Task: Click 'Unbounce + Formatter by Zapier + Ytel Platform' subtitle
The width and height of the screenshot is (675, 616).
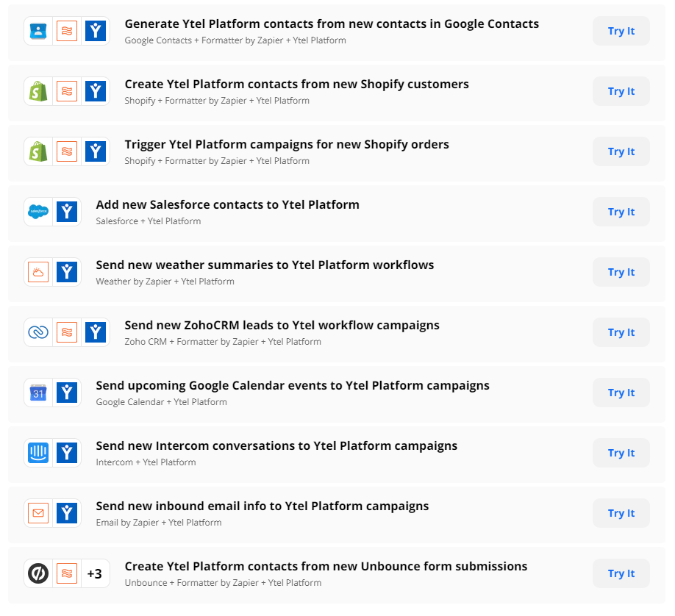Action: coord(223,583)
